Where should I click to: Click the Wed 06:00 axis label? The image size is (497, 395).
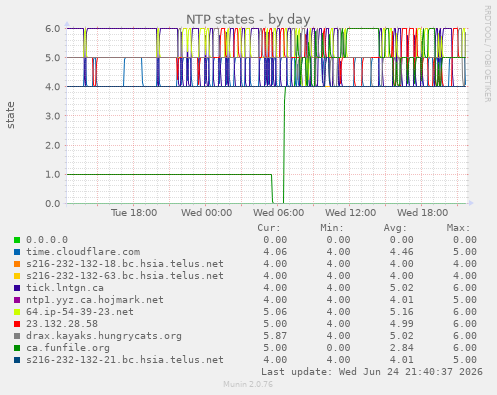click(279, 213)
